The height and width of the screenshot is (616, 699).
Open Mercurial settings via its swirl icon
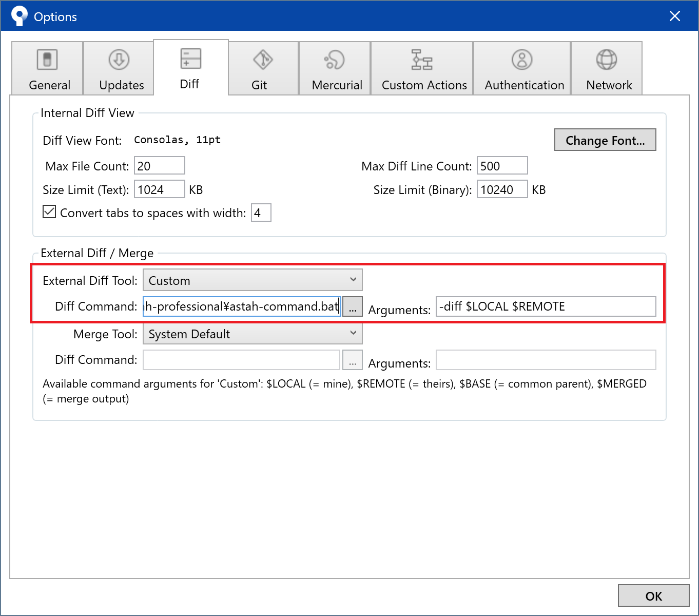[335, 60]
